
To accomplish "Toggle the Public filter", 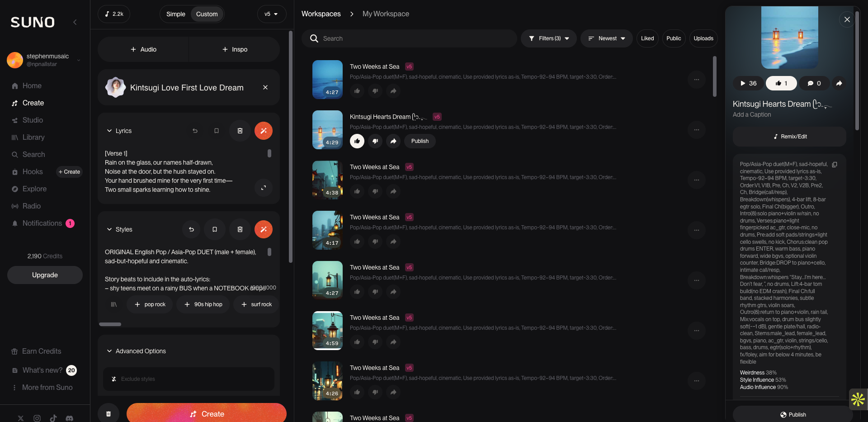I will pyautogui.click(x=674, y=38).
